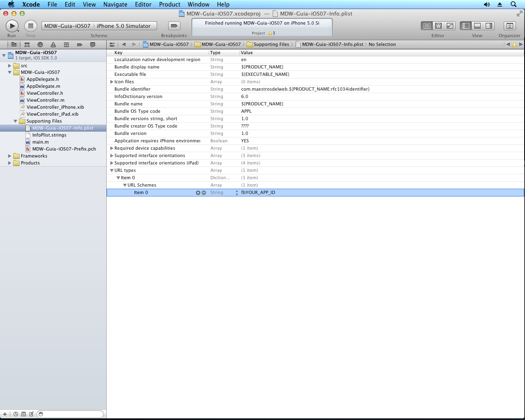Show only source-controlled files filter
The height and width of the screenshot is (420, 525).
pos(23,414)
